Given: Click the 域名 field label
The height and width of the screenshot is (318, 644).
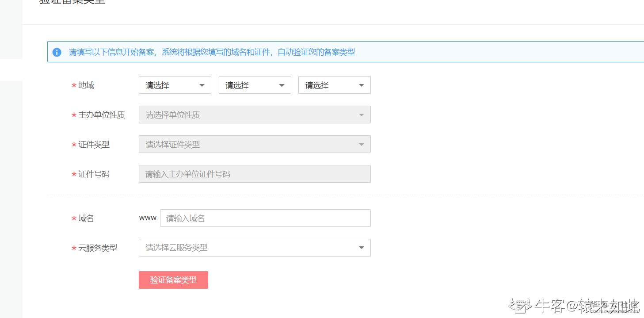Looking at the screenshot, I should 86,218.
